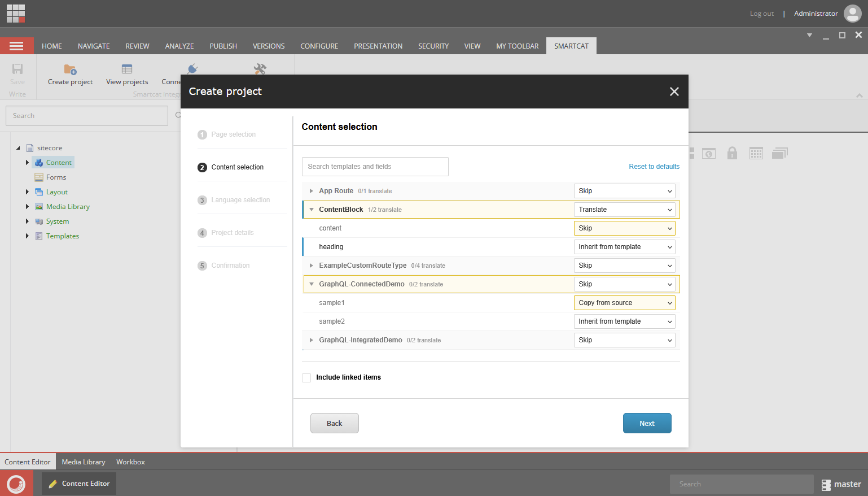
Task: Click the stacked windows icon behind the dialog
Action: point(780,153)
